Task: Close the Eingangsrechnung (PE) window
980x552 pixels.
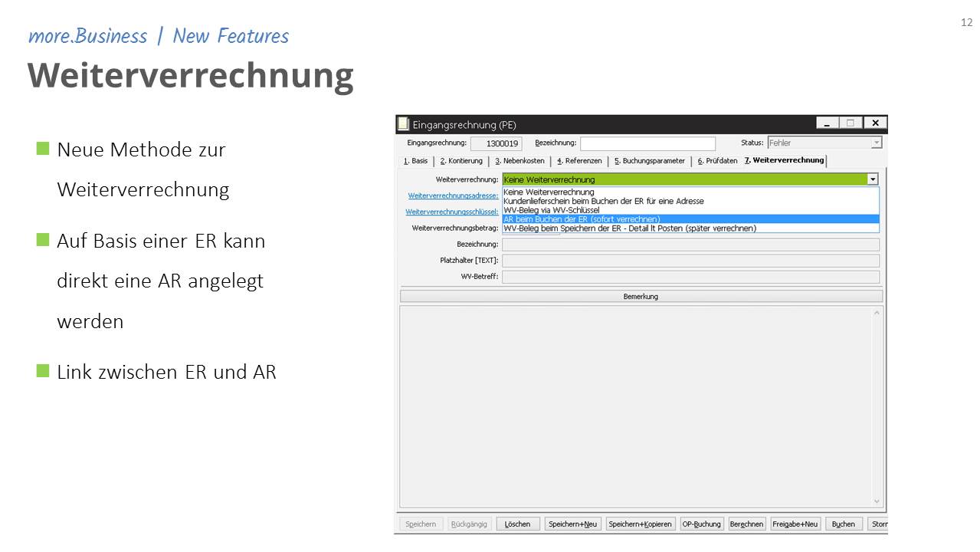Action: click(875, 123)
